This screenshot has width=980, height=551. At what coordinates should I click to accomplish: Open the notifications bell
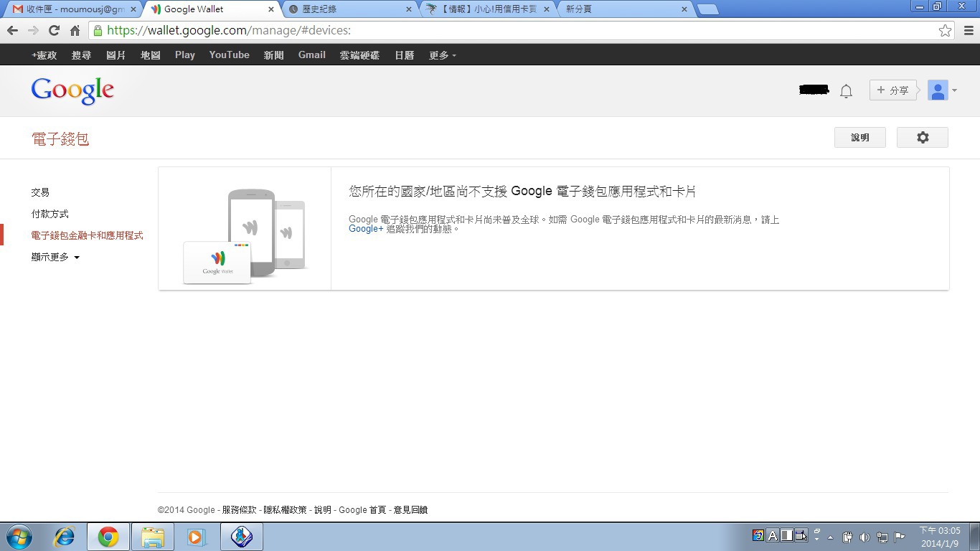pyautogui.click(x=847, y=91)
